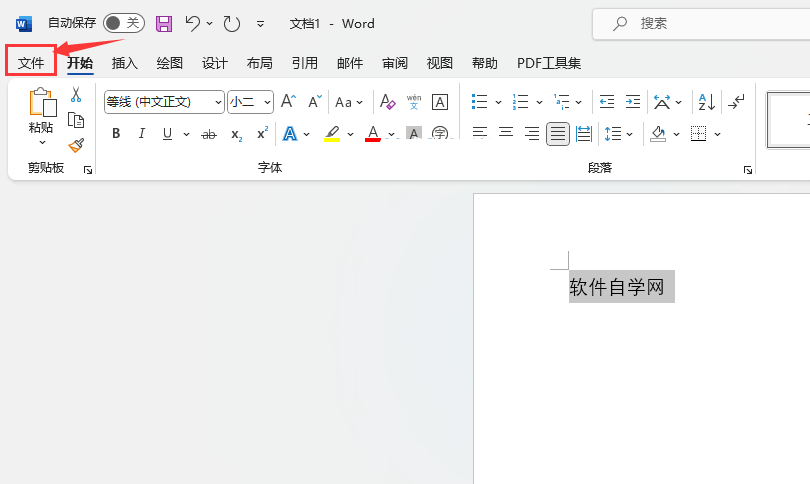
Task: Toggle Underline formatting
Action: [x=167, y=134]
